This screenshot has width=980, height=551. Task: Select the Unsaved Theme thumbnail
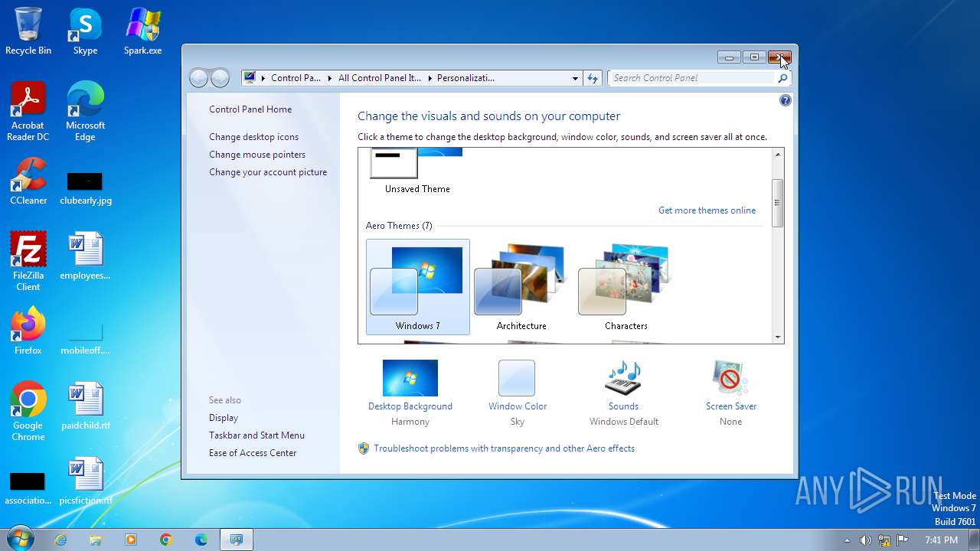(417, 172)
